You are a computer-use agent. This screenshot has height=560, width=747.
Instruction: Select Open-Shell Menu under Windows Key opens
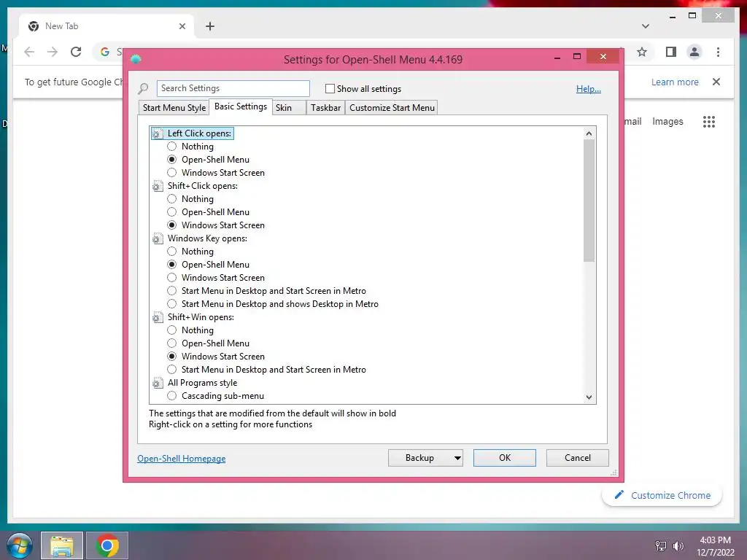tap(172, 265)
